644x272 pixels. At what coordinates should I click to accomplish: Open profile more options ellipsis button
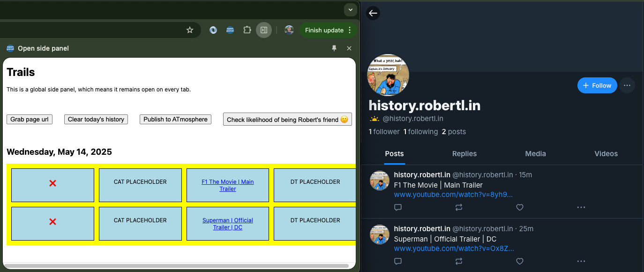(627, 85)
